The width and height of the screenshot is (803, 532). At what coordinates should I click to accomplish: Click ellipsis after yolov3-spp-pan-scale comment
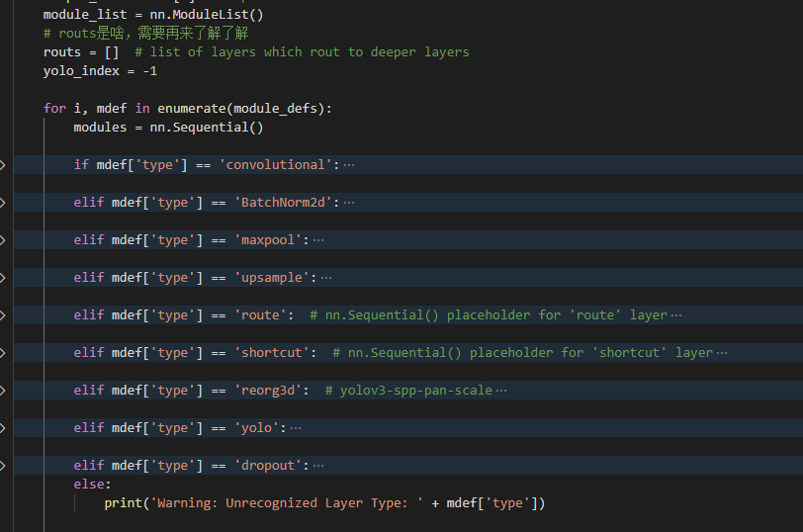pyautogui.click(x=500, y=391)
